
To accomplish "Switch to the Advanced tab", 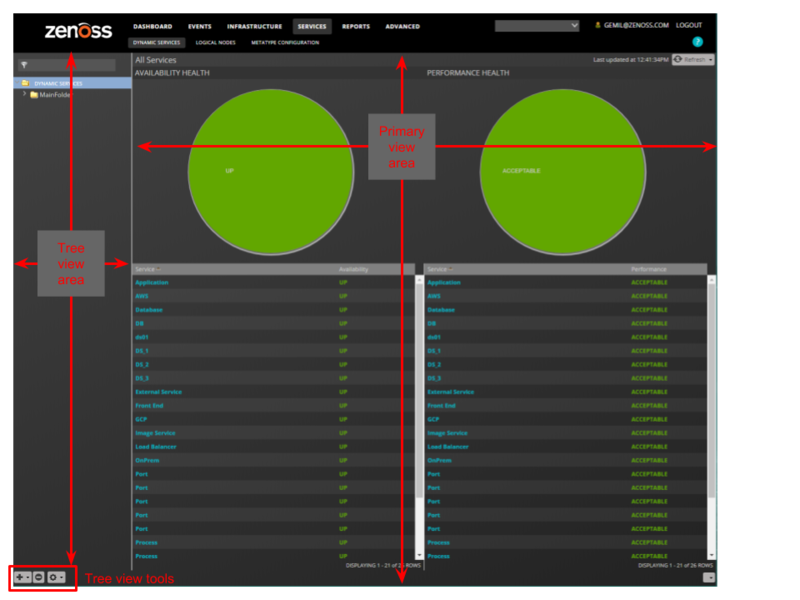I will click(403, 27).
